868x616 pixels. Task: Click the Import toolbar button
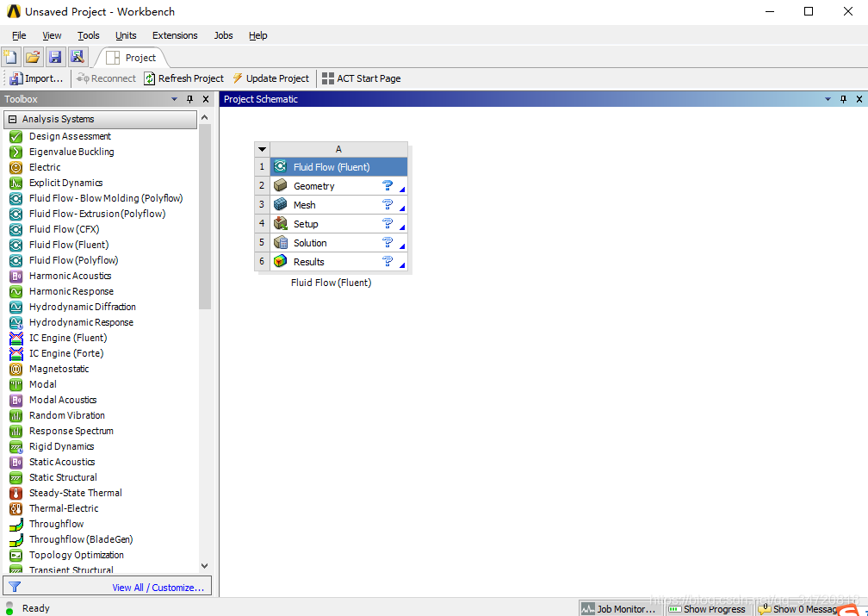36,78
